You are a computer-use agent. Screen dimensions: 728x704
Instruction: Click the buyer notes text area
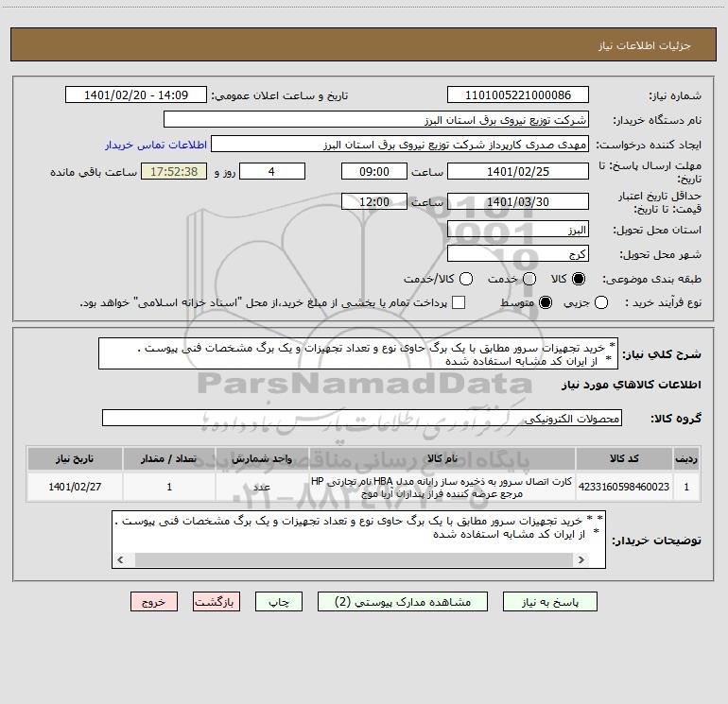359,540
